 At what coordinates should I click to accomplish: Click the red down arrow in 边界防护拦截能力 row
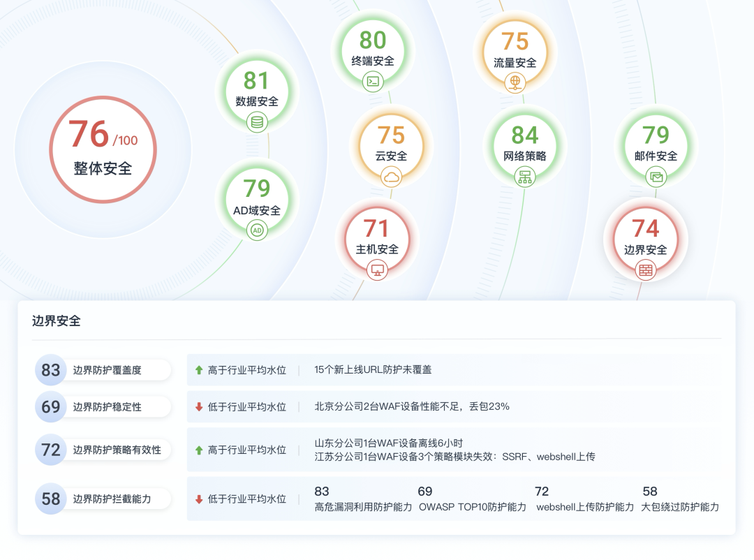click(x=199, y=499)
